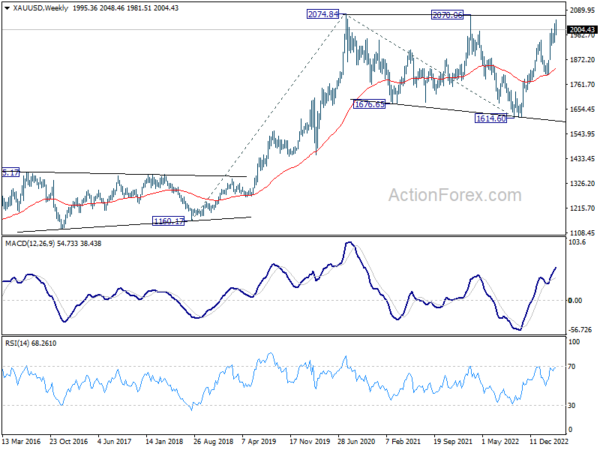
Task: Click the 19 Sep 2021 date marker
Action: [453, 441]
